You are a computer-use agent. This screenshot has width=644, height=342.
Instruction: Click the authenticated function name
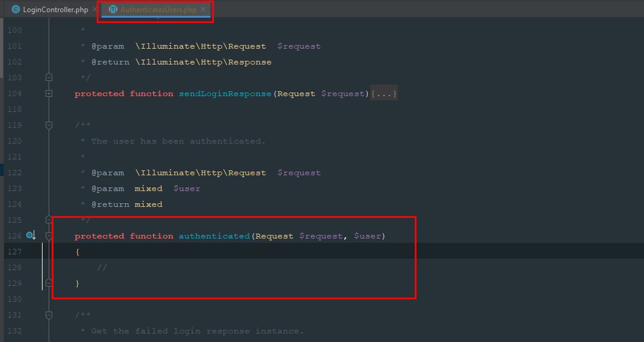click(214, 236)
